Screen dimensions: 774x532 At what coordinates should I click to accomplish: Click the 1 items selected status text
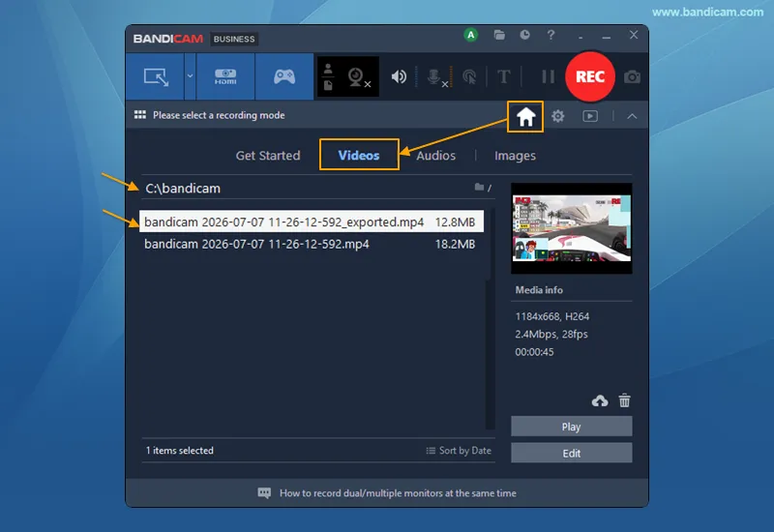click(x=180, y=451)
